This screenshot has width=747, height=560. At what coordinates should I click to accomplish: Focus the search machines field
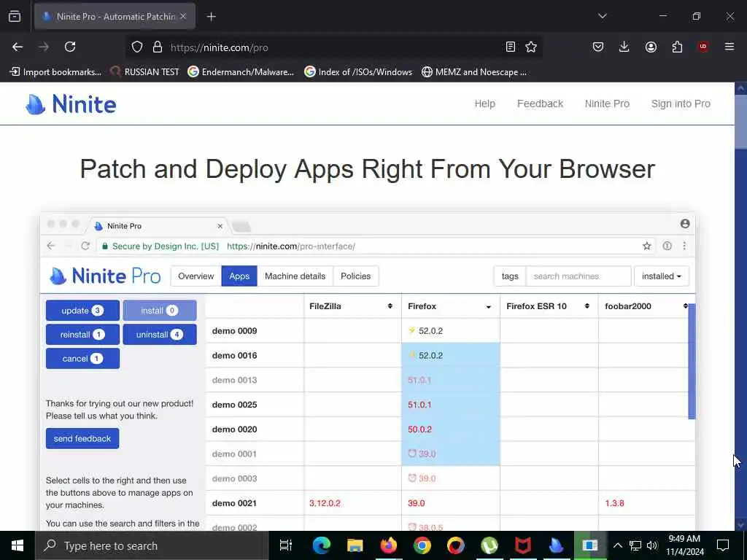click(x=578, y=276)
